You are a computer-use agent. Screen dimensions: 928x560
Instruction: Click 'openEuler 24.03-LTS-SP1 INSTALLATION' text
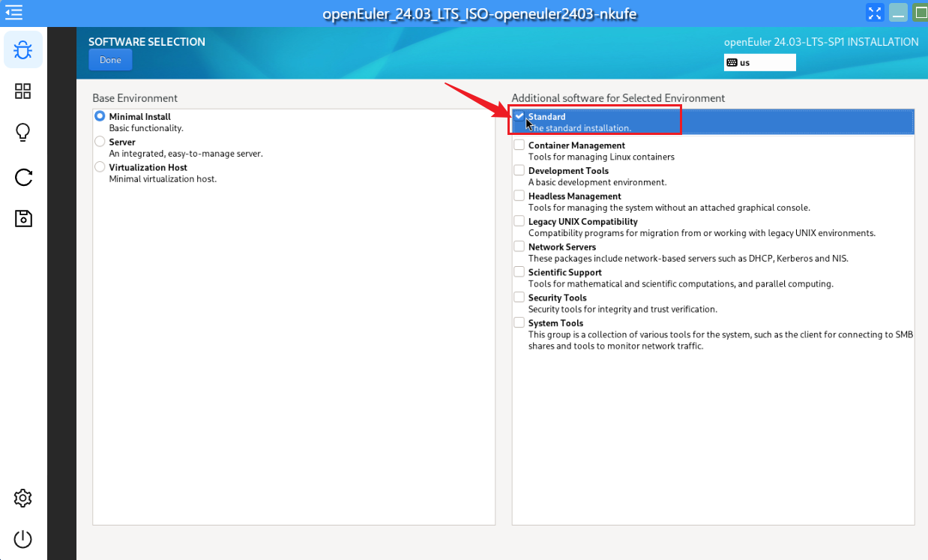point(822,42)
